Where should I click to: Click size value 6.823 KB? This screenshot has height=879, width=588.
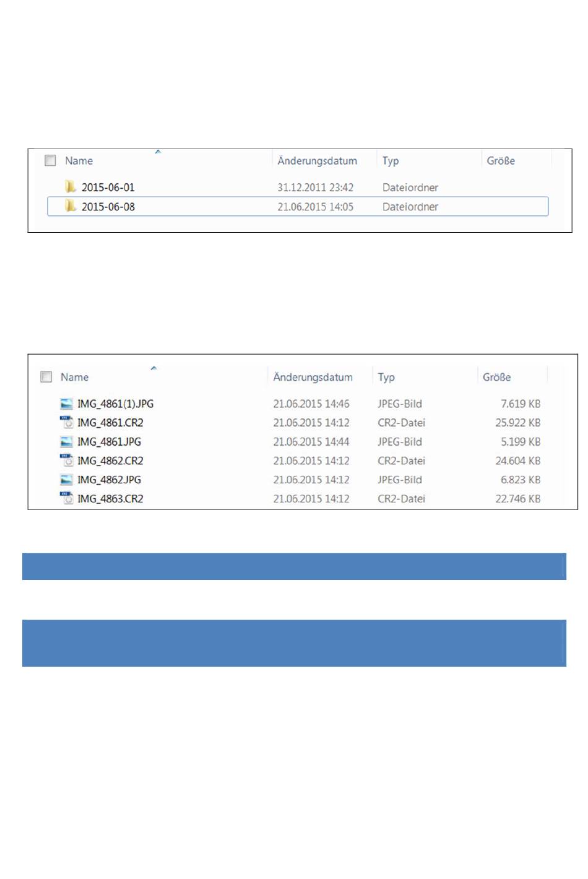coord(521,480)
